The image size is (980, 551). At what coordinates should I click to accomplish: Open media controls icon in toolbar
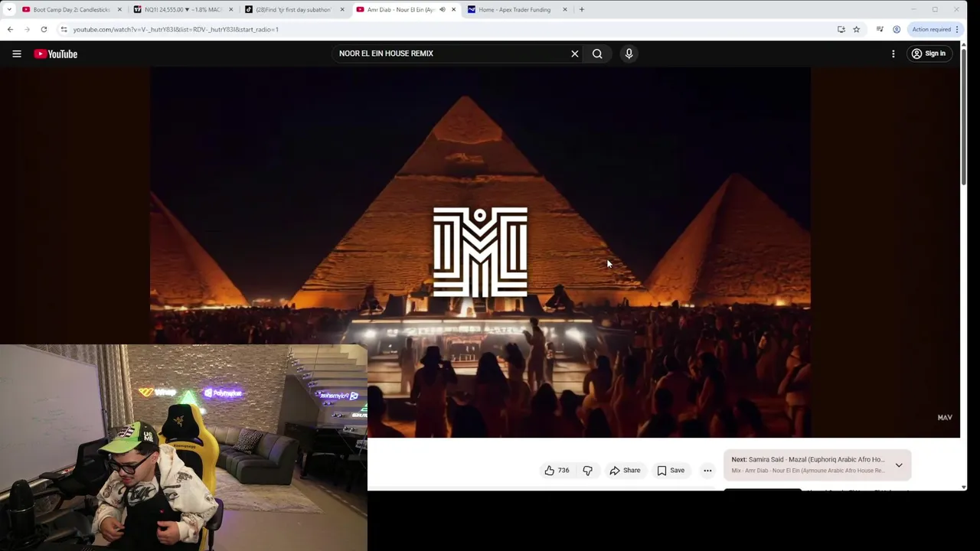point(880,29)
